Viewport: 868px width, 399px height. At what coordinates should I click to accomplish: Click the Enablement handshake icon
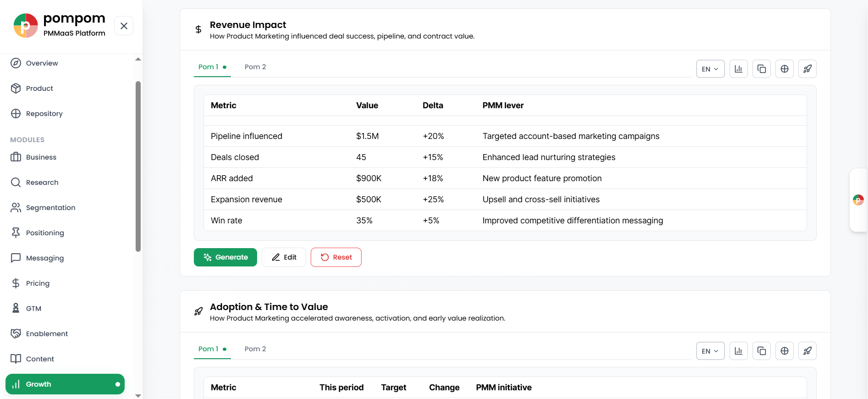(16, 334)
